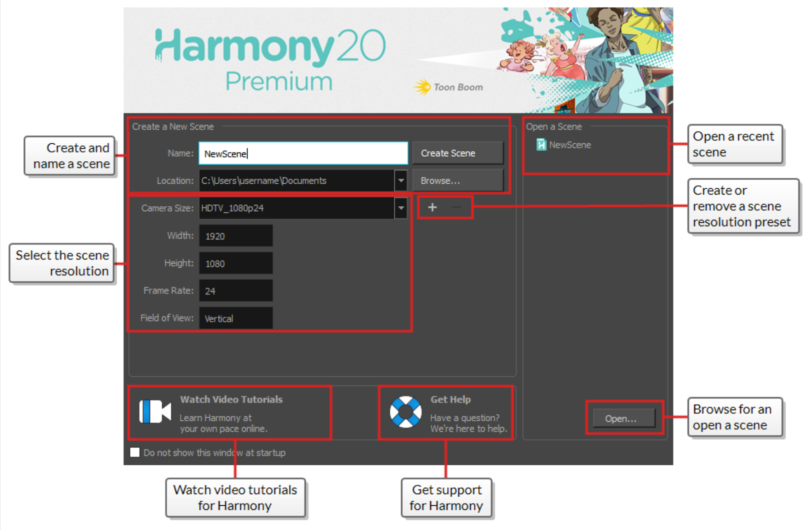
Task: Click the Open button to browse for a scene
Action: tap(623, 418)
